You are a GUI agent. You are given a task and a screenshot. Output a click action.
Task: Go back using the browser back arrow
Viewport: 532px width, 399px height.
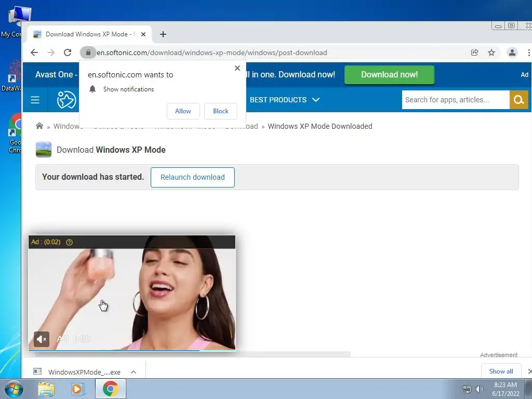34,52
